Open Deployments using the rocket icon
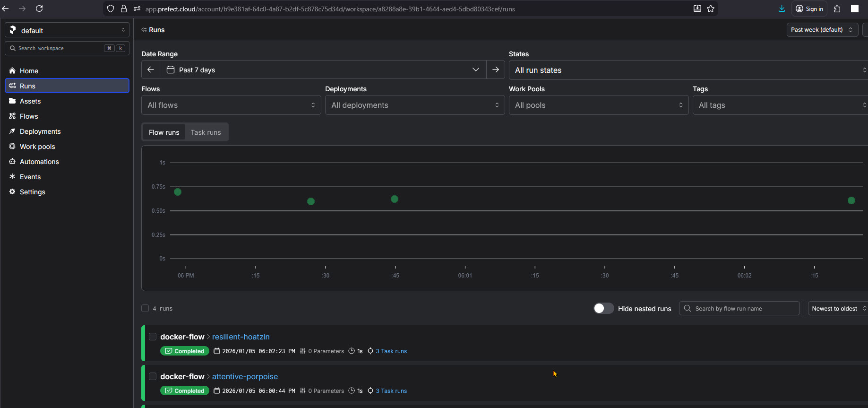Screen dimensions: 868x408 [x=12, y=131]
